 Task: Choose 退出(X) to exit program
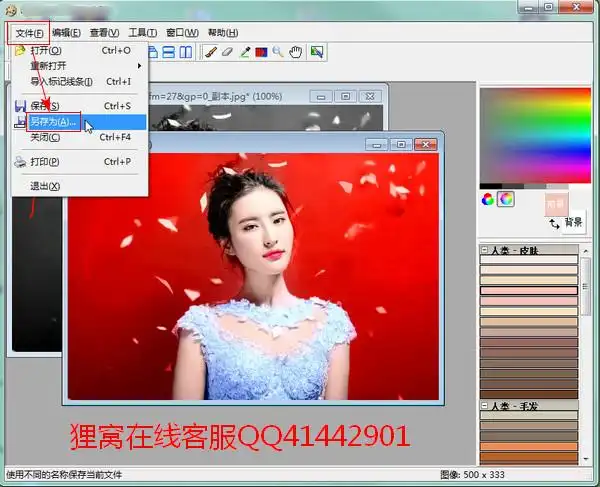[x=80, y=186]
